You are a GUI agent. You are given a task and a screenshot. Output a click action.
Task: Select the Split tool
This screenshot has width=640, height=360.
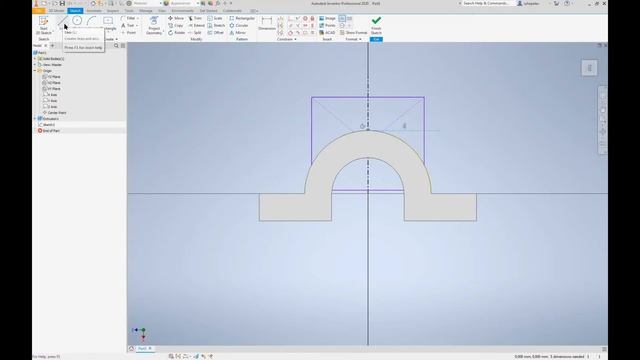(195, 33)
